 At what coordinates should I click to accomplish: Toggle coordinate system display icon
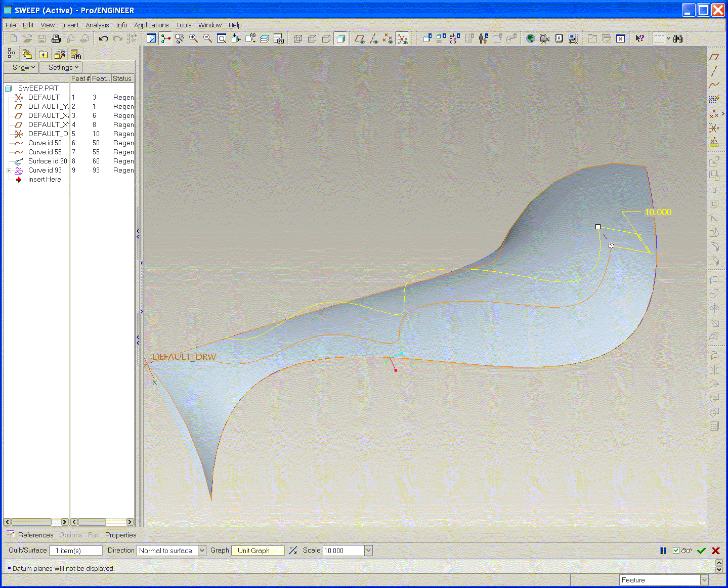click(402, 38)
